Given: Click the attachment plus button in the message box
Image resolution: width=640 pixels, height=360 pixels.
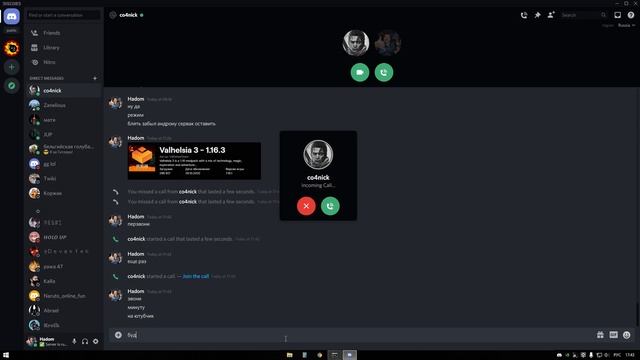Looking at the screenshot, I should pos(118,335).
